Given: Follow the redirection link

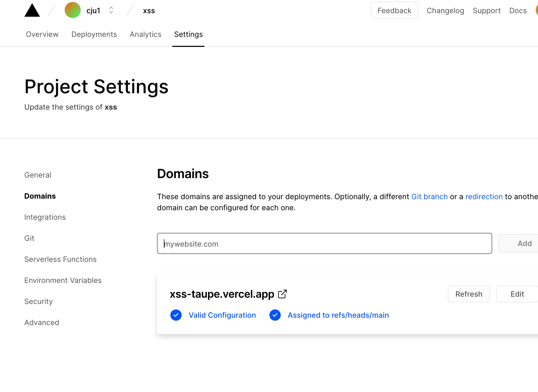Looking at the screenshot, I should click(484, 197).
